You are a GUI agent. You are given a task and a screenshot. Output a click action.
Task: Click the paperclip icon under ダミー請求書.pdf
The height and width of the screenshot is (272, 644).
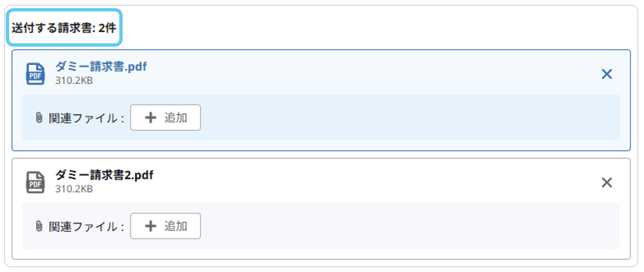(39, 117)
